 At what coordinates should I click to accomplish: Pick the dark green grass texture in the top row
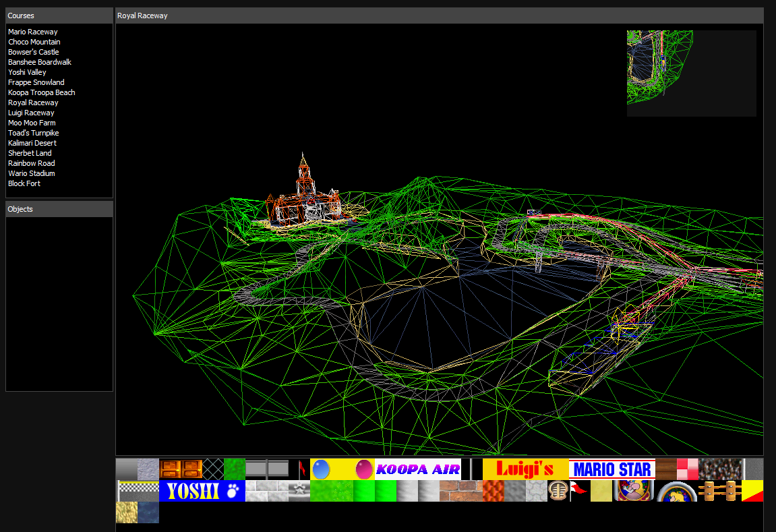click(235, 469)
